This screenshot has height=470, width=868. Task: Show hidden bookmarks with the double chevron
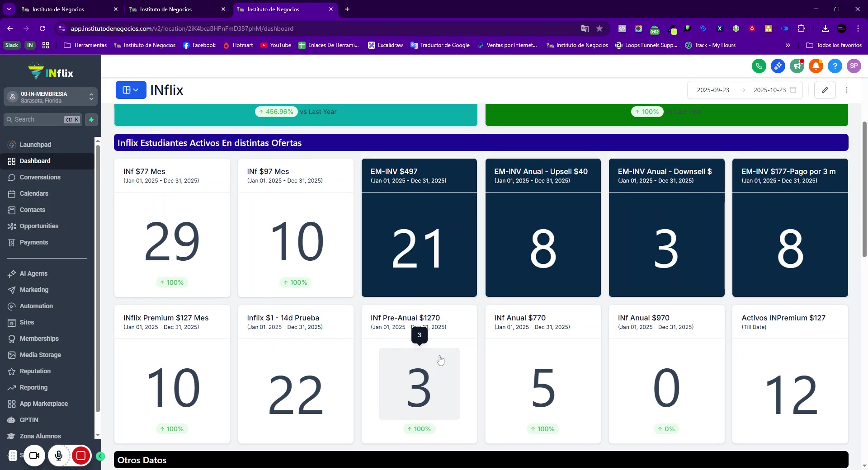788,45
